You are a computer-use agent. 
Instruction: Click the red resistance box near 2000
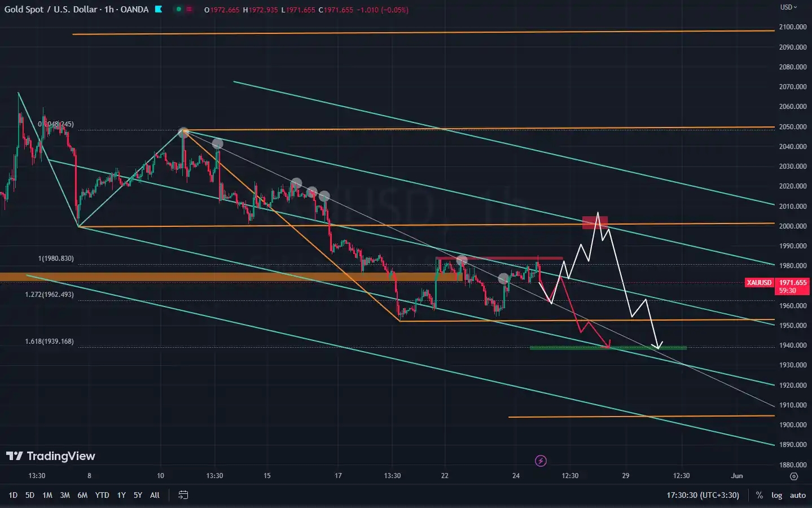tap(595, 222)
